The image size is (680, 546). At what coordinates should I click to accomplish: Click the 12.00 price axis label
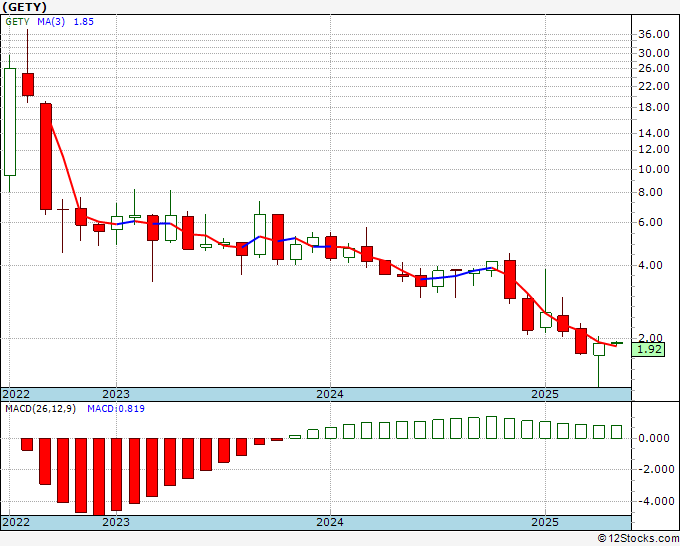click(x=654, y=150)
